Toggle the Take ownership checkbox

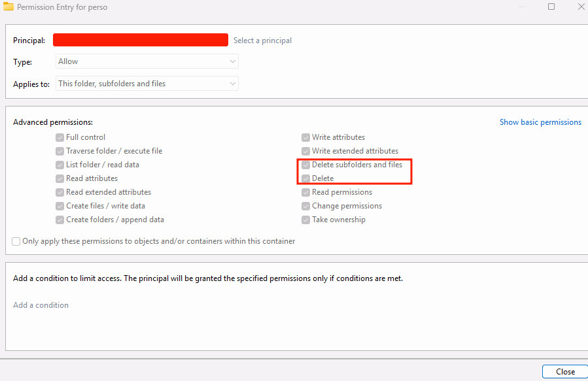click(305, 220)
